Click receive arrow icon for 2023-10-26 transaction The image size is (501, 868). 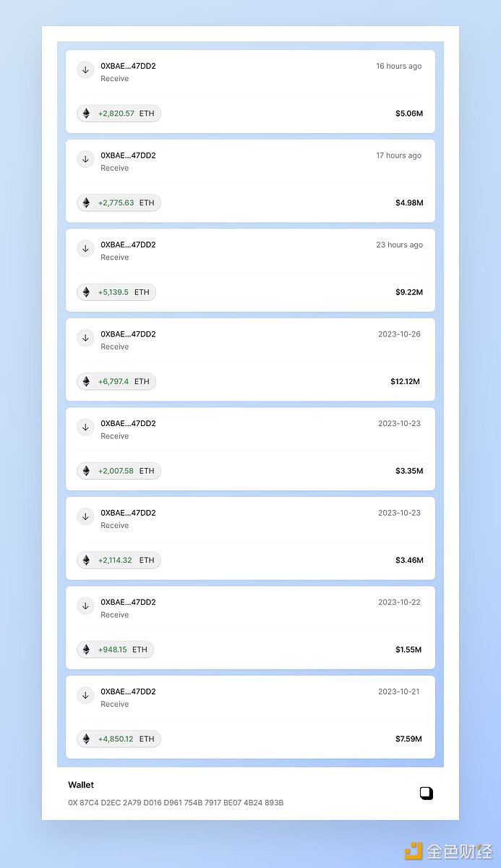(86, 338)
